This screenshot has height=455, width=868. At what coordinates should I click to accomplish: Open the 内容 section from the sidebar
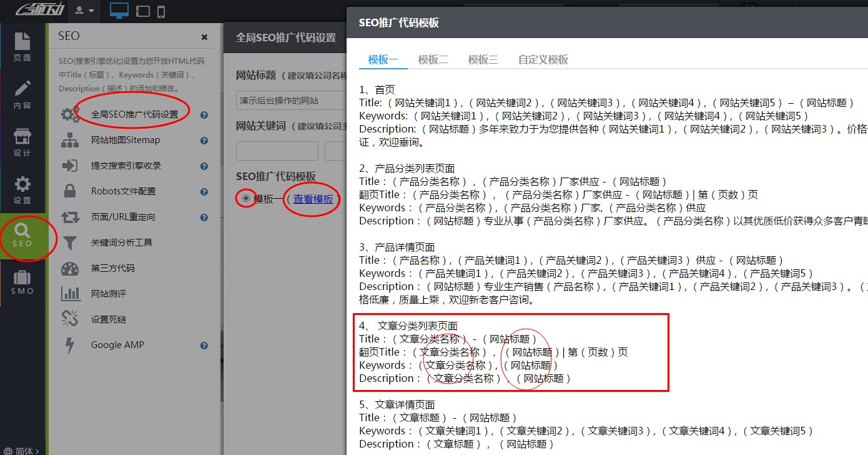(x=22, y=92)
